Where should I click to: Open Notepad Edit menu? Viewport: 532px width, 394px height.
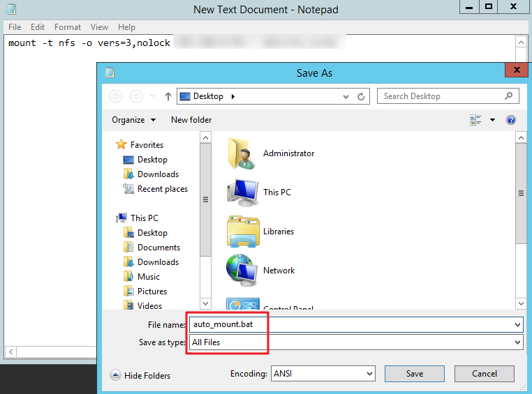click(x=38, y=27)
